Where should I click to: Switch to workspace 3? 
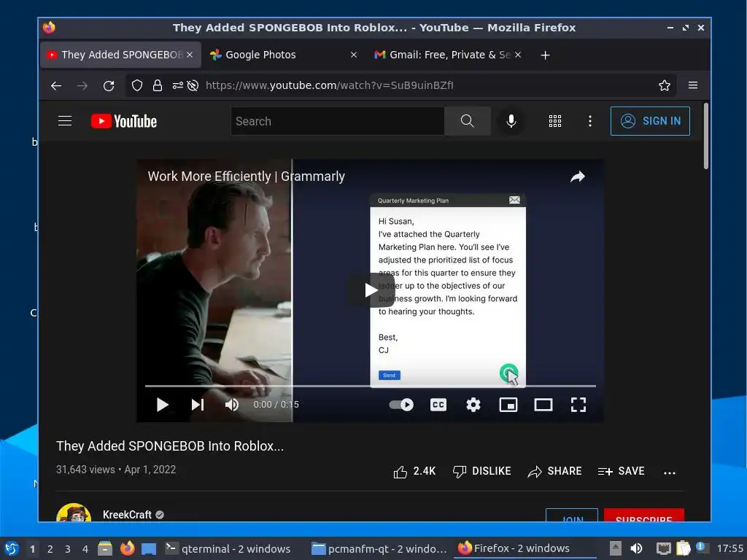68,549
